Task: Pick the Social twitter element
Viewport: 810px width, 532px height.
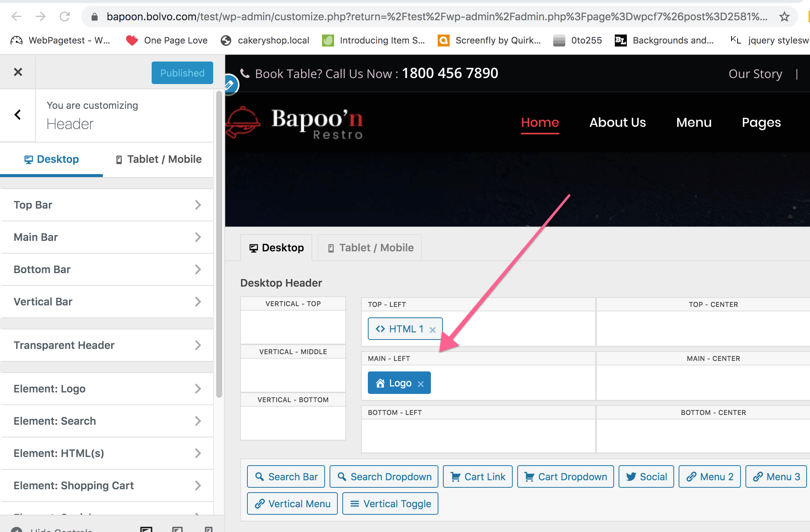Action: (x=646, y=476)
